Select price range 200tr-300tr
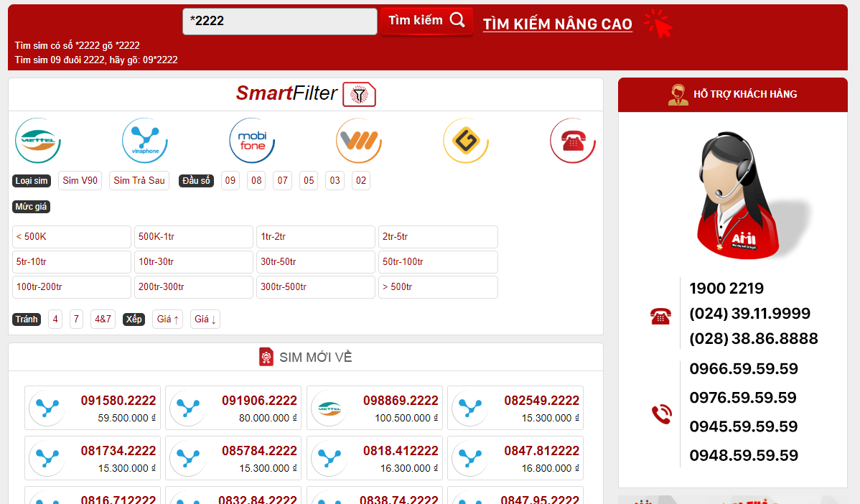This screenshot has width=860, height=504. click(x=194, y=287)
